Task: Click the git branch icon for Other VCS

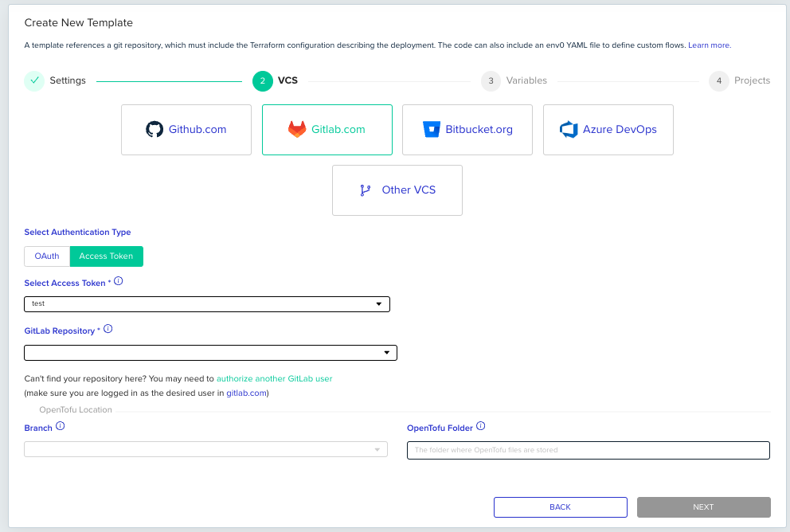Action: pos(366,190)
